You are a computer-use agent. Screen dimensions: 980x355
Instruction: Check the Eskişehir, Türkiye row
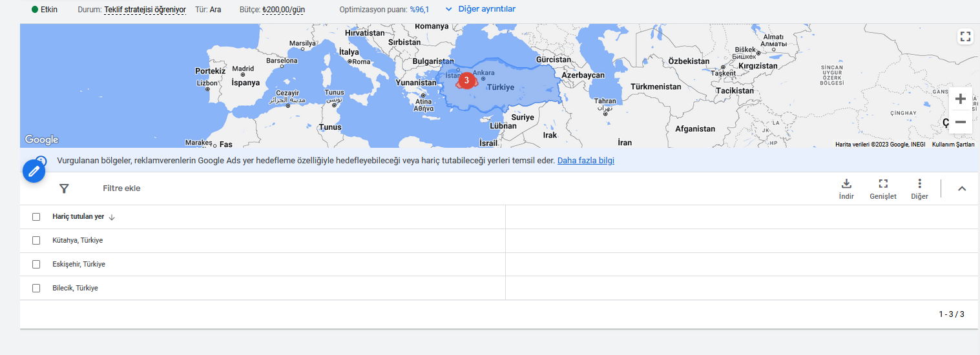36,264
